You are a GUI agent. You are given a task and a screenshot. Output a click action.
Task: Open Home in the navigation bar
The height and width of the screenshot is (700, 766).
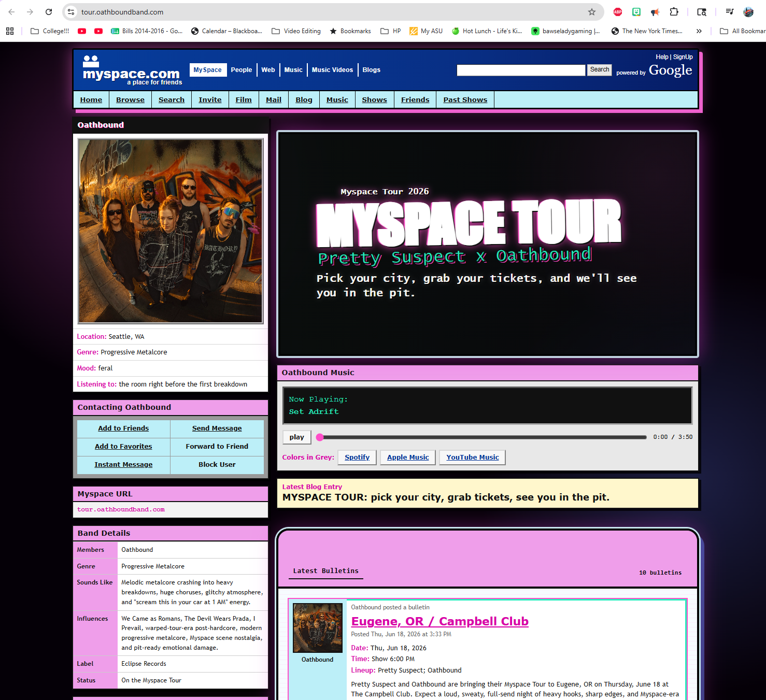click(x=91, y=99)
